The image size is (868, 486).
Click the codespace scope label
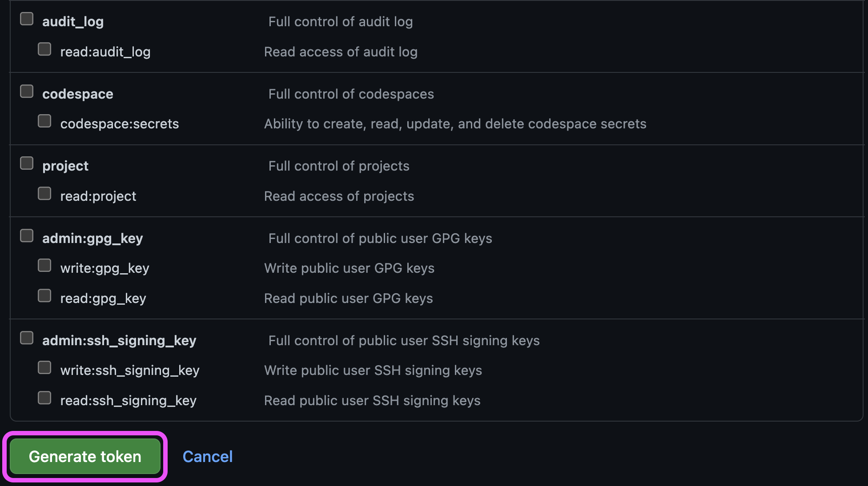pos(78,94)
